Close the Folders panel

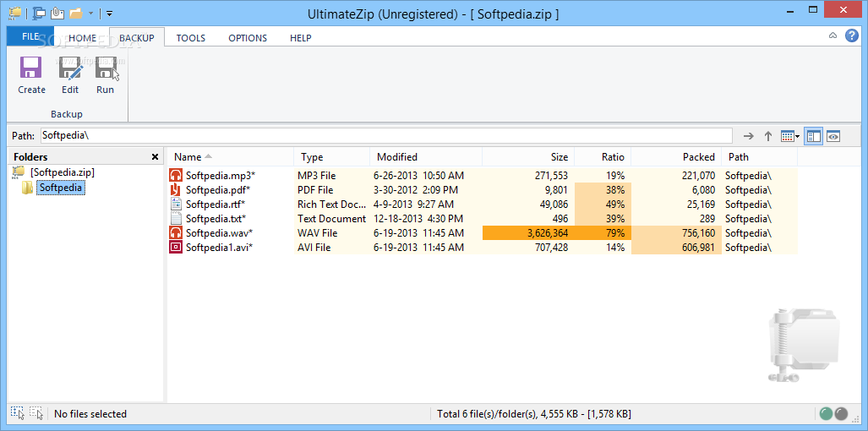(155, 157)
